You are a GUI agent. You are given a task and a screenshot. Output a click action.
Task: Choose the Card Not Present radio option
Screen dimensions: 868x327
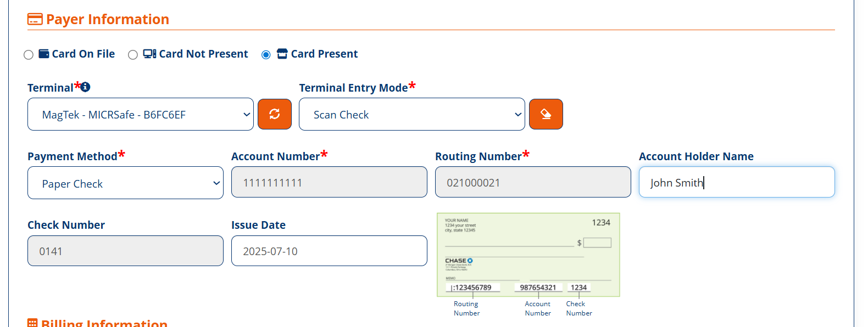[133, 55]
